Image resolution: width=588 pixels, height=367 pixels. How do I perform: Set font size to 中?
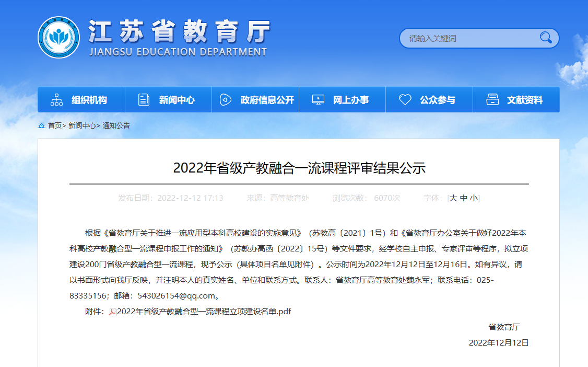(463, 198)
